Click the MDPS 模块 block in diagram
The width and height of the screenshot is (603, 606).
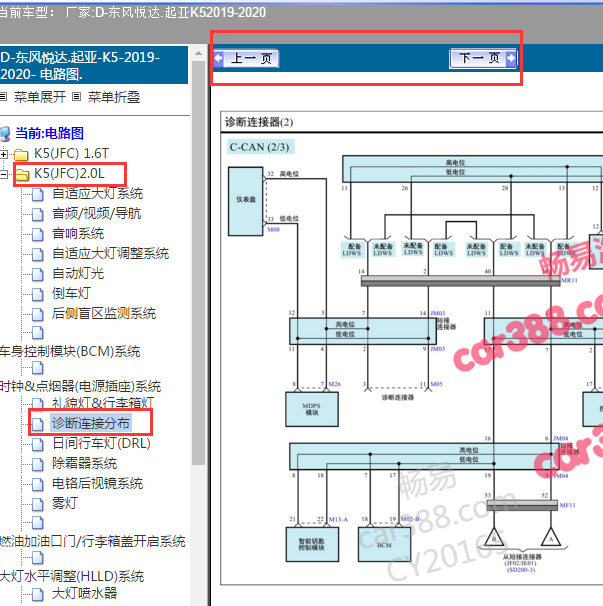click(x=312, y=409)
